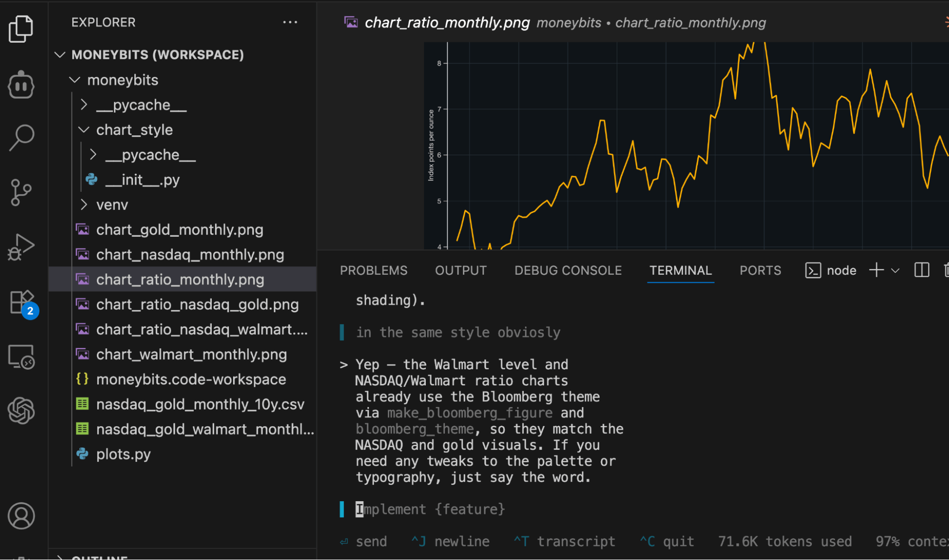Click the split terminal icon
This screenshot has width=949, height=560.
tap(921, 270)
